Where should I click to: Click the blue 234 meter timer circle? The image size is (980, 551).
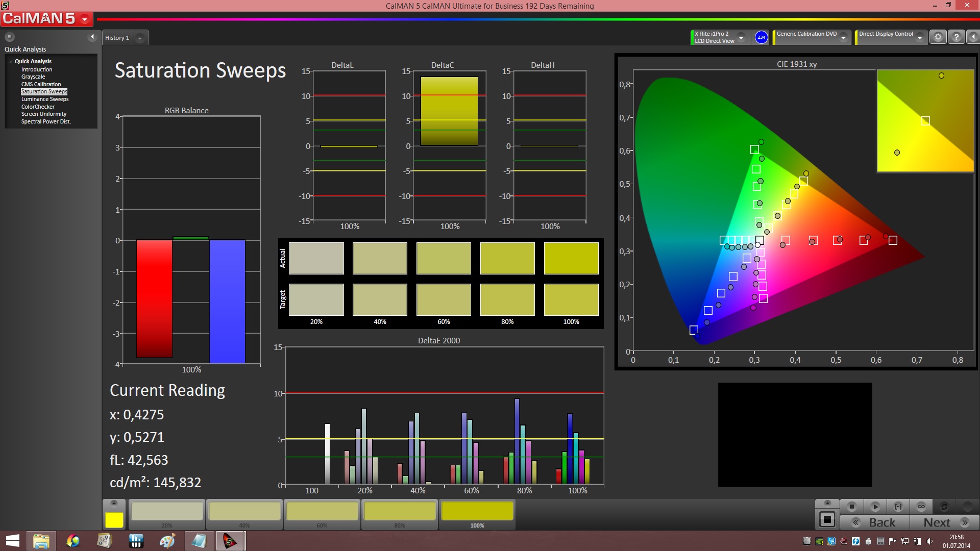coord(761,37)
